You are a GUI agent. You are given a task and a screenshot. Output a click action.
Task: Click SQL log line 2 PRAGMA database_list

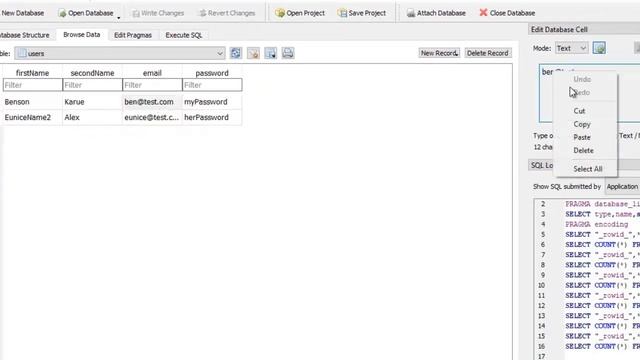[x=602, y=204]
